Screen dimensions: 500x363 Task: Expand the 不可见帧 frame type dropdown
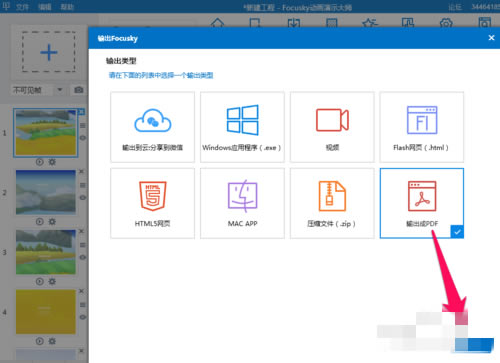click(60, 90)
